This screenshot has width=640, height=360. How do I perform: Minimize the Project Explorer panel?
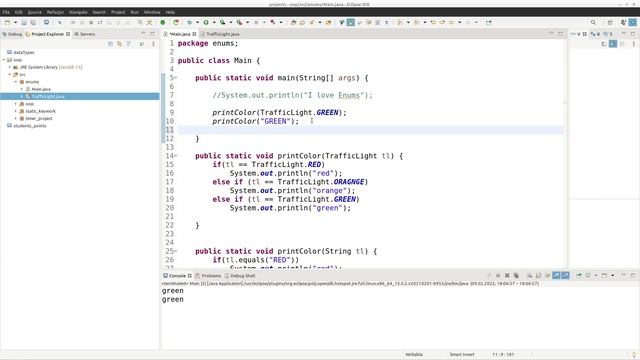(x=143, y=33)
